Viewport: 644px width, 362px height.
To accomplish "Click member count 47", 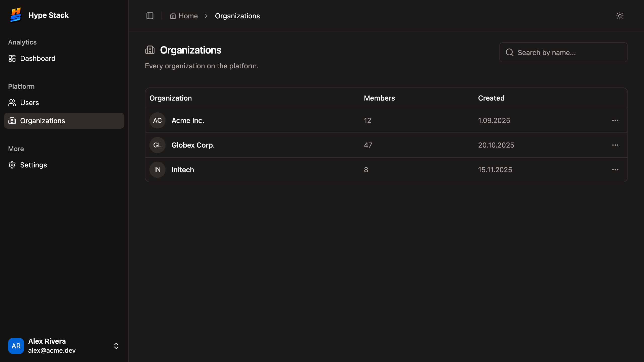I will click(368, 145).
